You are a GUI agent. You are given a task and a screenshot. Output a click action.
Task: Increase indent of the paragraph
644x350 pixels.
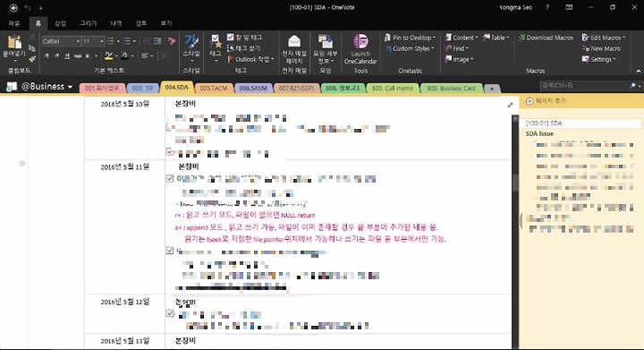pyautogui.click(x=157, y=40)
